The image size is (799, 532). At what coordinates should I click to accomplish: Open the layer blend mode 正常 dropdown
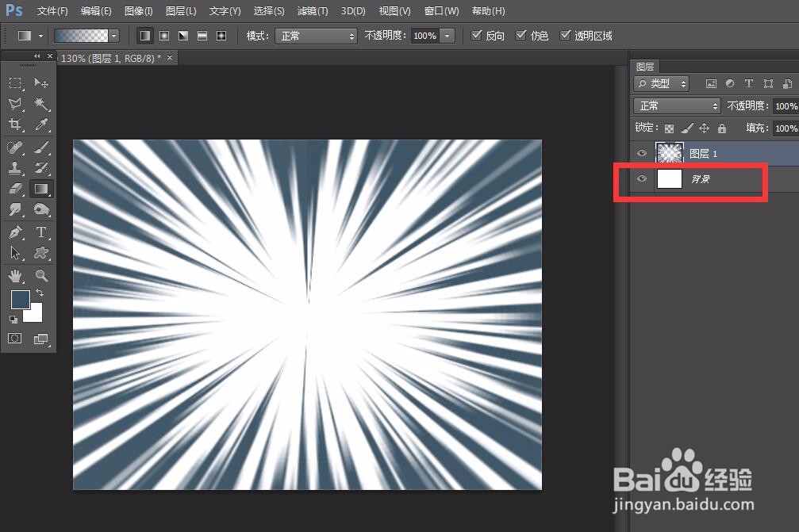click(677, 106)
